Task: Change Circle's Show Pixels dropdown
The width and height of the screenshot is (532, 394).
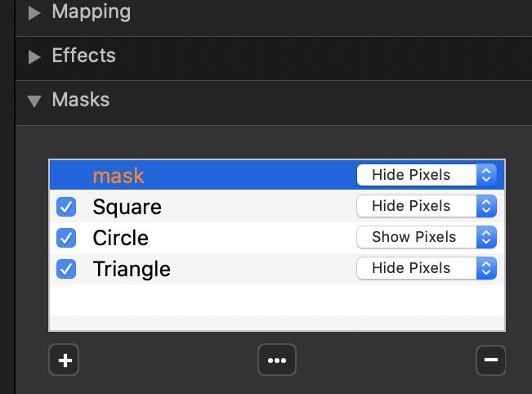Action: pyautogui.click(x=426, y=237)
